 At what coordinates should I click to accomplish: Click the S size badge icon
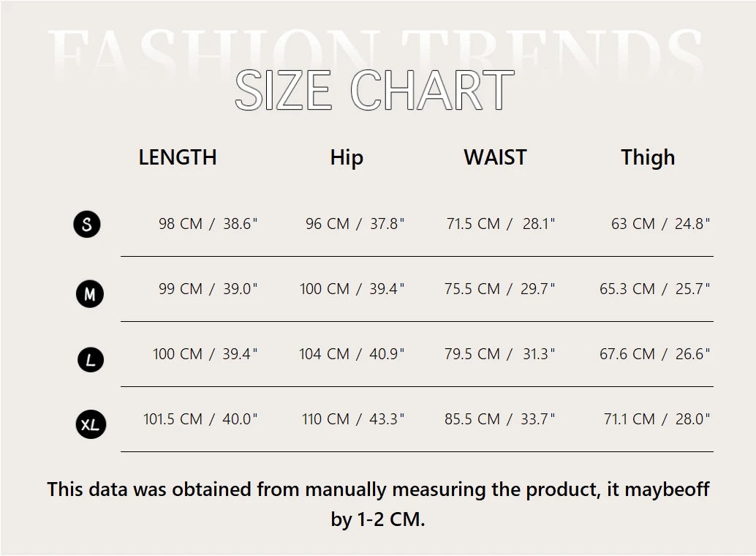click(x=87, y=224)
